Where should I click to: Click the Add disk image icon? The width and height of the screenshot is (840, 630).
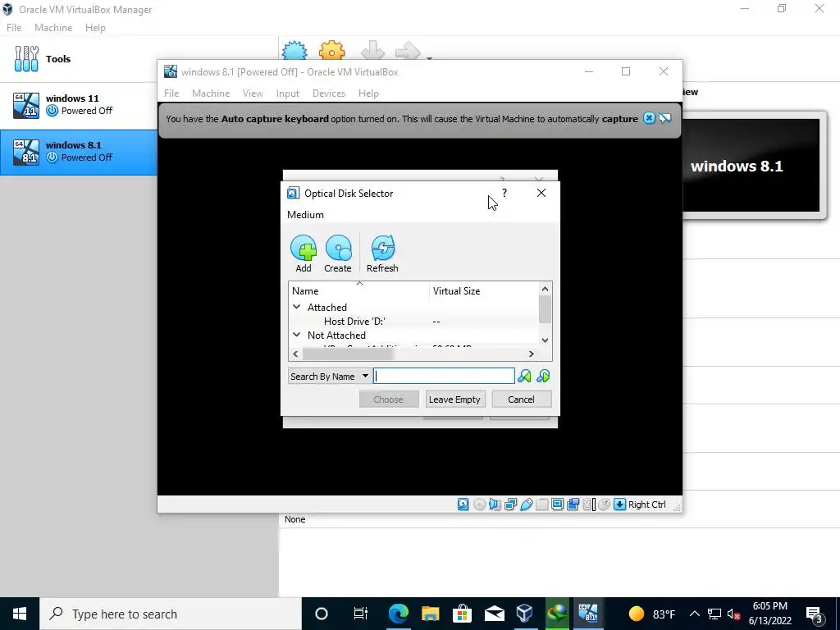[x=304, y=248]
